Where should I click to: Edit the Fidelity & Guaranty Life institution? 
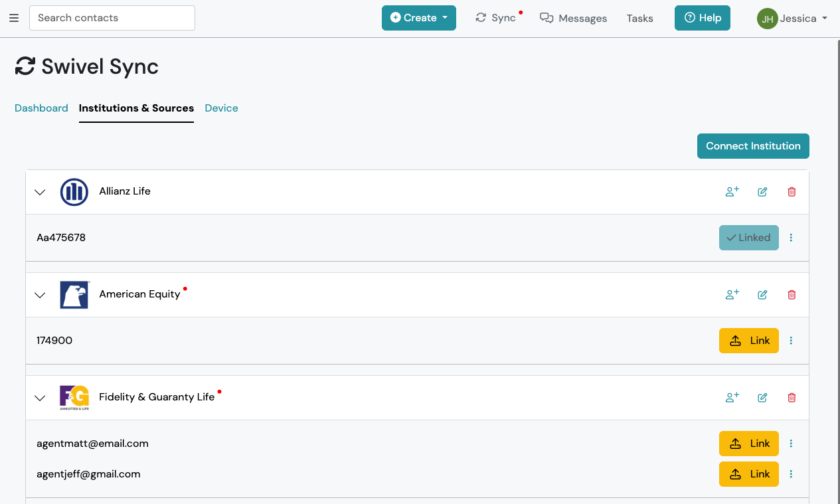[762, 398]
